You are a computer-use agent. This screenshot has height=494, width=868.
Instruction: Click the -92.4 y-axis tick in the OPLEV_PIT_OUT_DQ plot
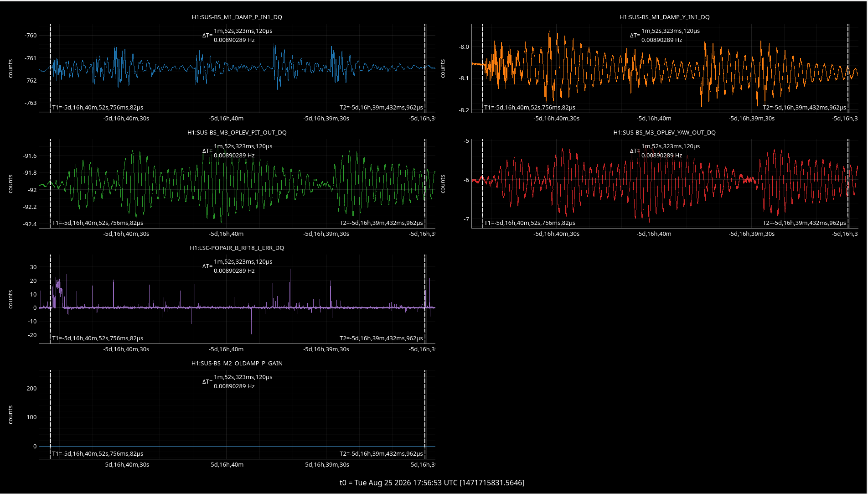[30, 224]
